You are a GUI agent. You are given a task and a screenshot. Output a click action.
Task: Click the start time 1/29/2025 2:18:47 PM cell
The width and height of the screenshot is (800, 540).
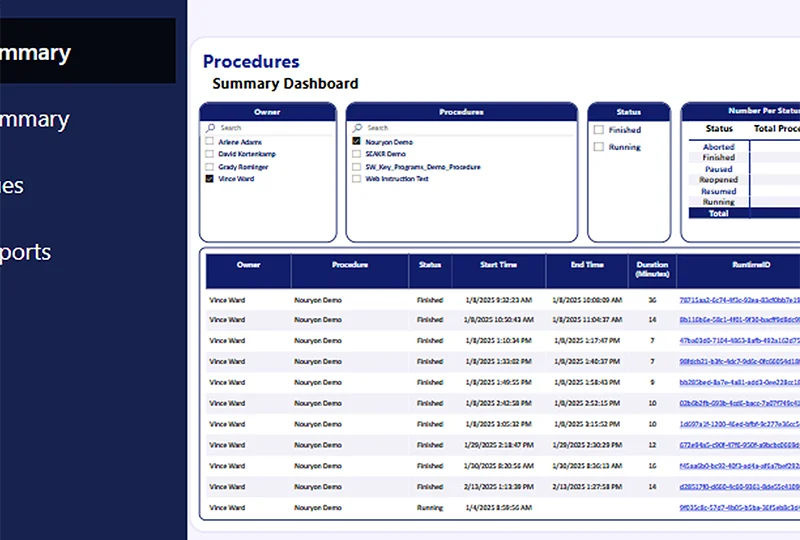pyautogui.click(x=498, y=445)
